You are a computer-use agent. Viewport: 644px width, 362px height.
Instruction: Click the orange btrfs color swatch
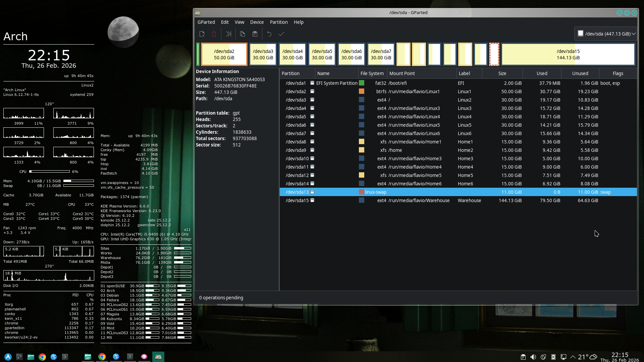click(362, 91)
